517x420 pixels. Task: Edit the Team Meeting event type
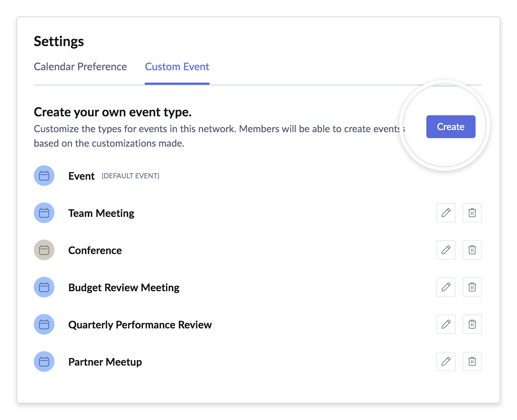446,213
